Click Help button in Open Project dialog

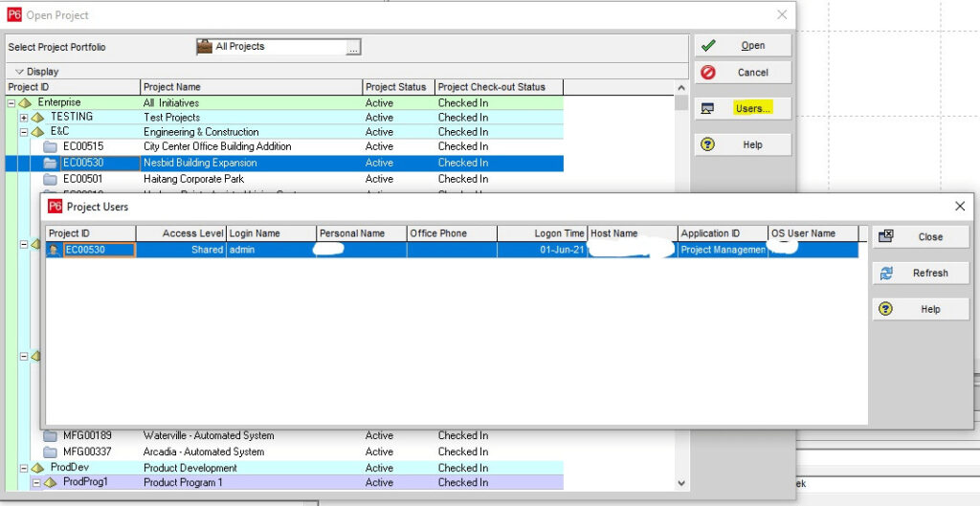743,145
